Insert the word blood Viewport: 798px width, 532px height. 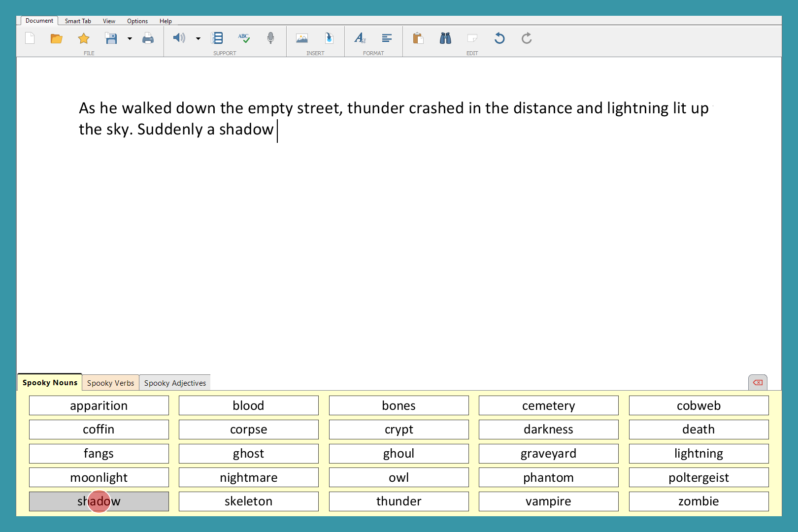coord(249,405)
